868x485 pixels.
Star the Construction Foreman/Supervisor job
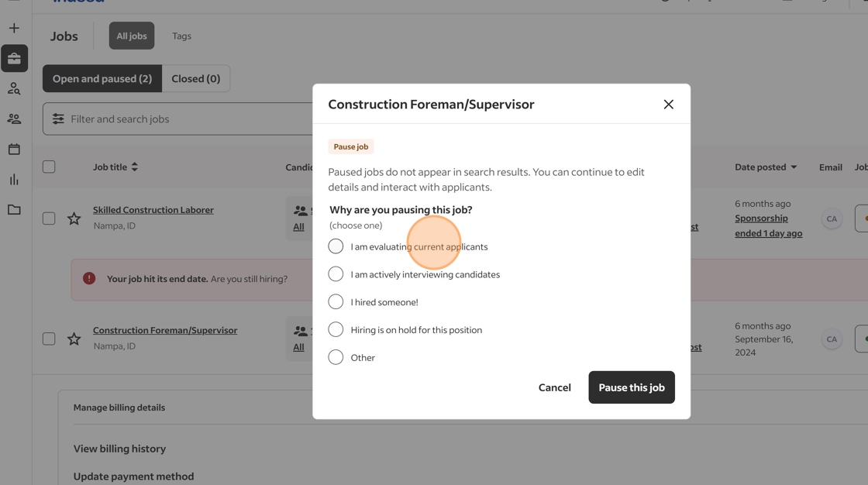point(74,339)
